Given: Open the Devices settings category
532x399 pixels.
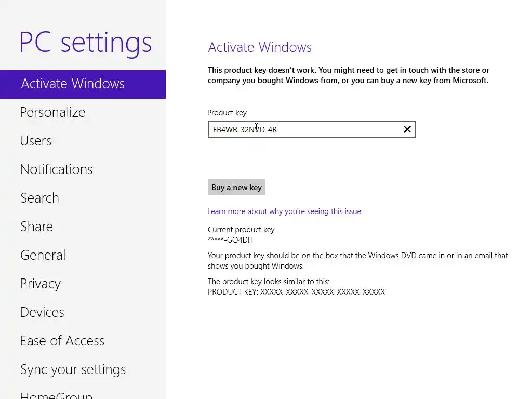Looking at the screenshot, I should 42,312.
